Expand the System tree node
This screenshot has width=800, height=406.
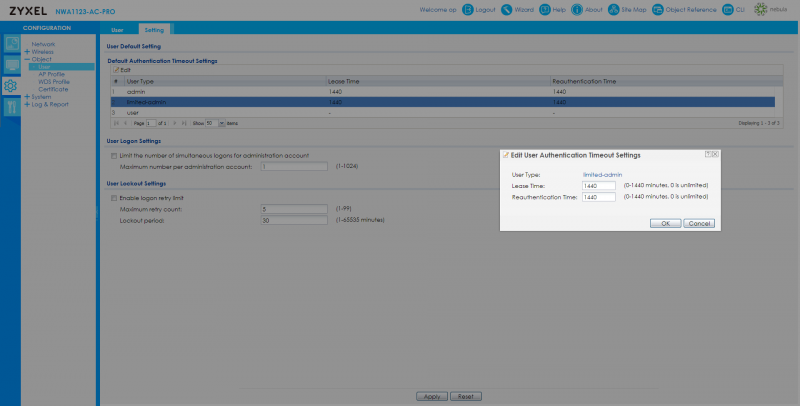[x=27, y=96]
